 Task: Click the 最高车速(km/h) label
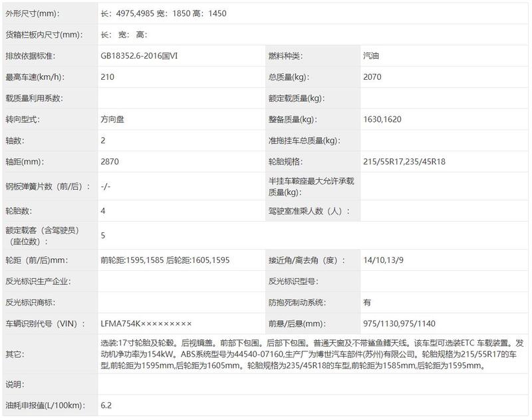tap(35, 77)
